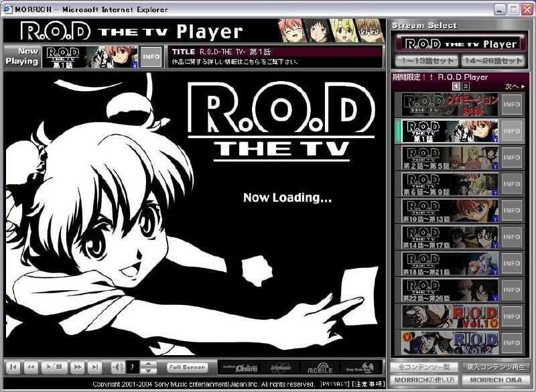Screen dimensions: 536x392
Task: Open INFO for 第1話 in list
Action: [x=512, y=131]
